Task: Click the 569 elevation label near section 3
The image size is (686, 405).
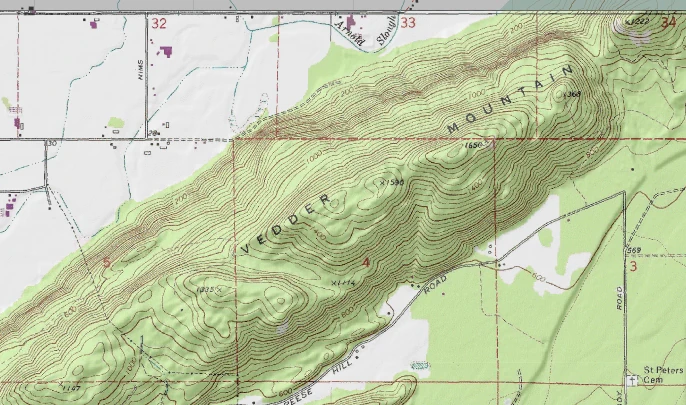Action: point(633,250)
